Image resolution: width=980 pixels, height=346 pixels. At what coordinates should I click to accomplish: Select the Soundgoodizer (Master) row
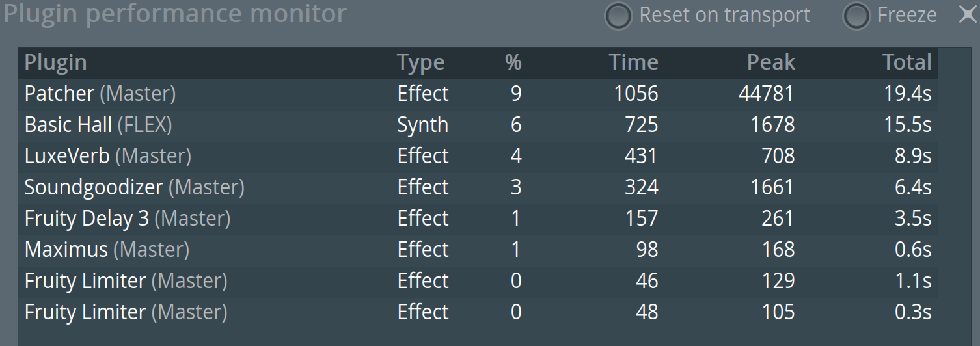click(478, 188)
